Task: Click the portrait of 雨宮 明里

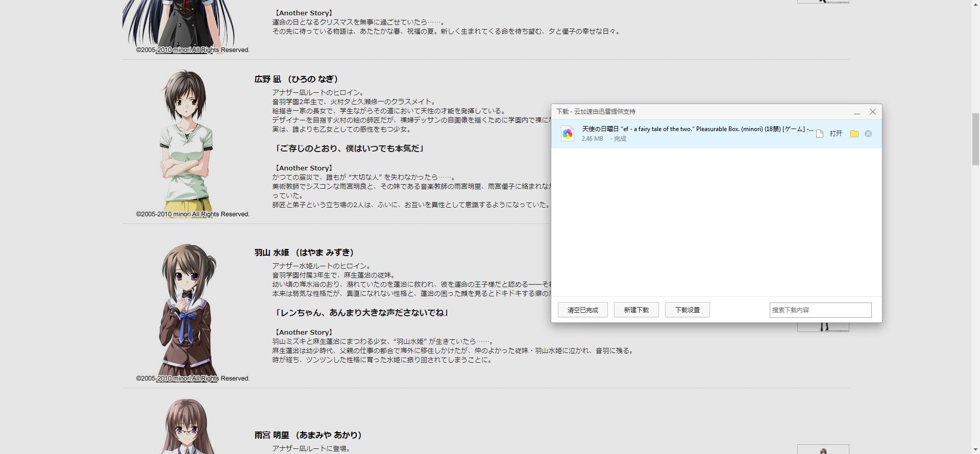Action: tap(186, 426)
